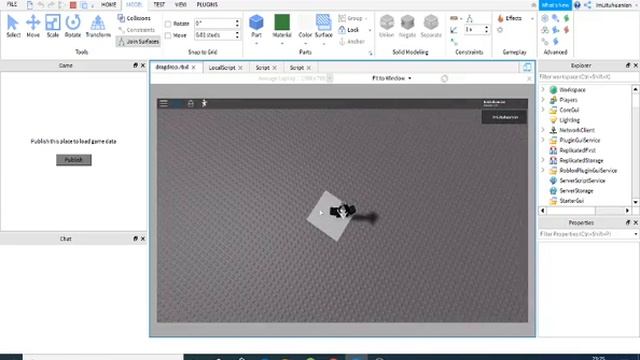Click the gear icon under Effects
The image size is (640, 360).
[x=500, y=30]
